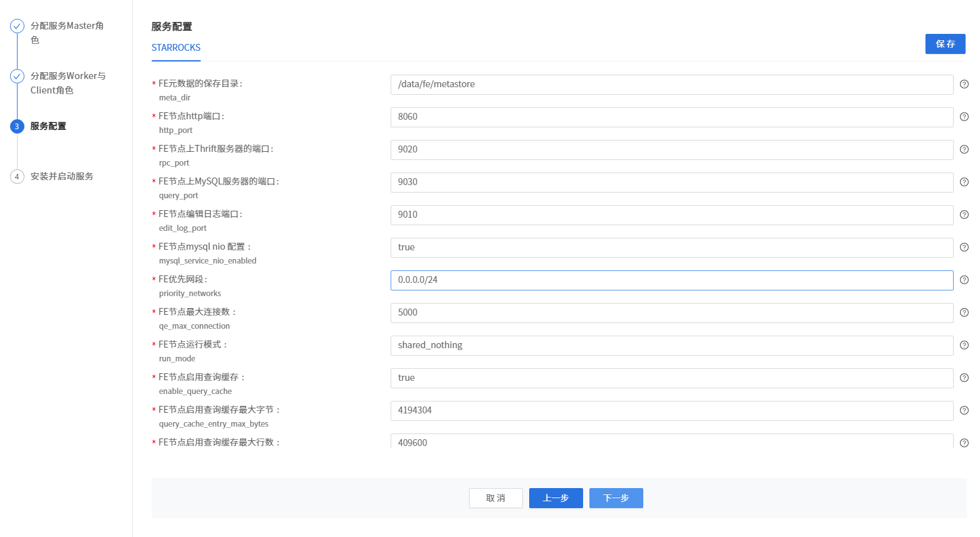Click step 3 circle for 服务配置
The height and width of the screenshot is (537, 980).
pos(17,127)
